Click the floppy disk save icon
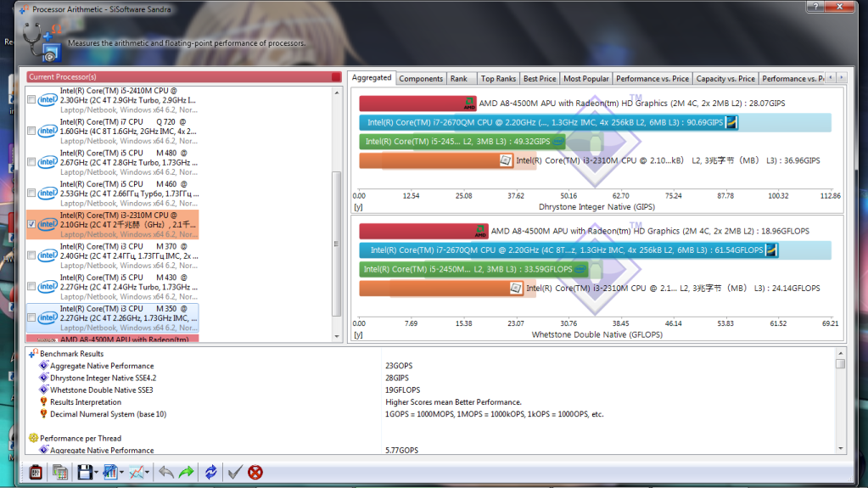Image resolution: width=868 pixels, height=488 pixels. click(85, 473)
